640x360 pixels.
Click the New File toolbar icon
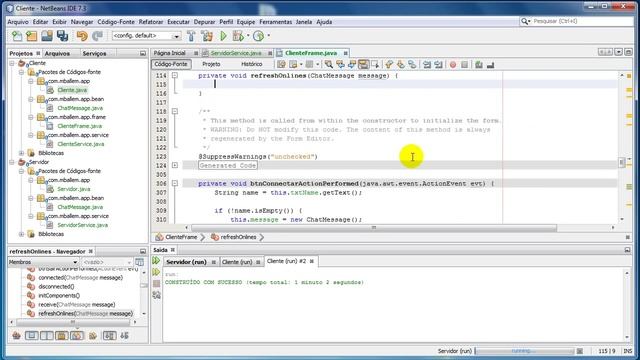click(17, 36)
